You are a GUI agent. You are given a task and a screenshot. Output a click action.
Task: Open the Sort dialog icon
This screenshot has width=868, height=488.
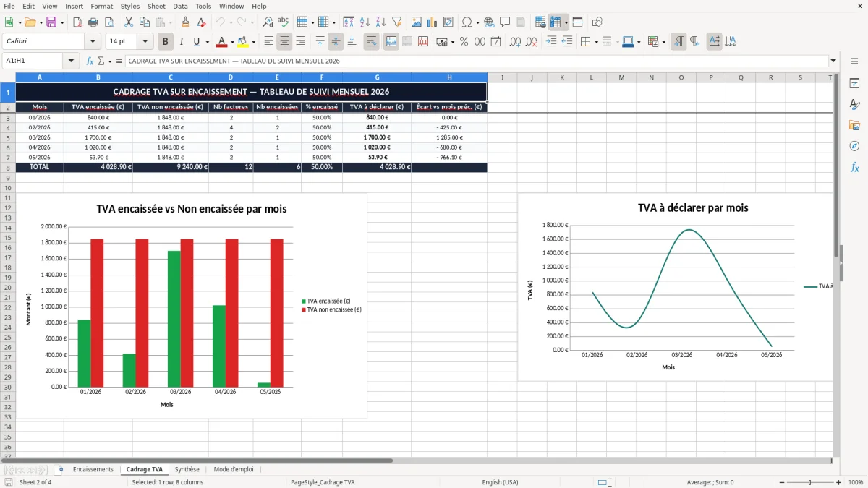(349, 22)
